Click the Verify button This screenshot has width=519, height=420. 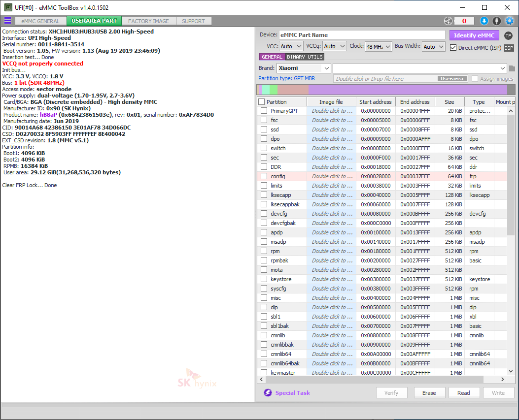click(x=391, y=393)
